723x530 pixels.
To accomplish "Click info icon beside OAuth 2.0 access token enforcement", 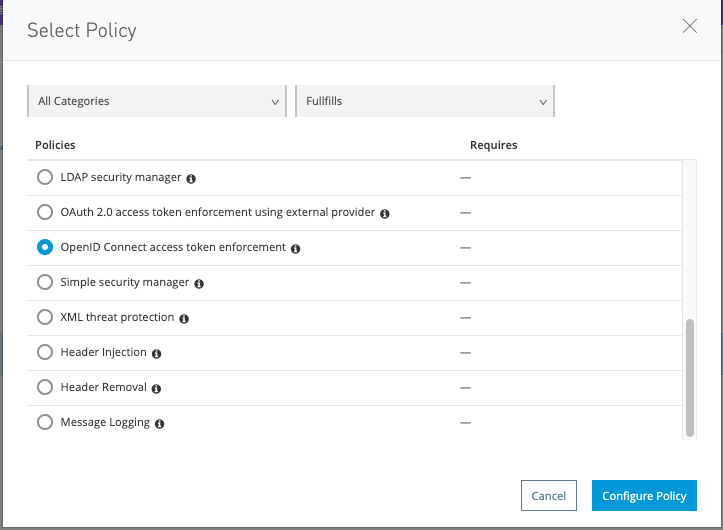I will (385, 213).
